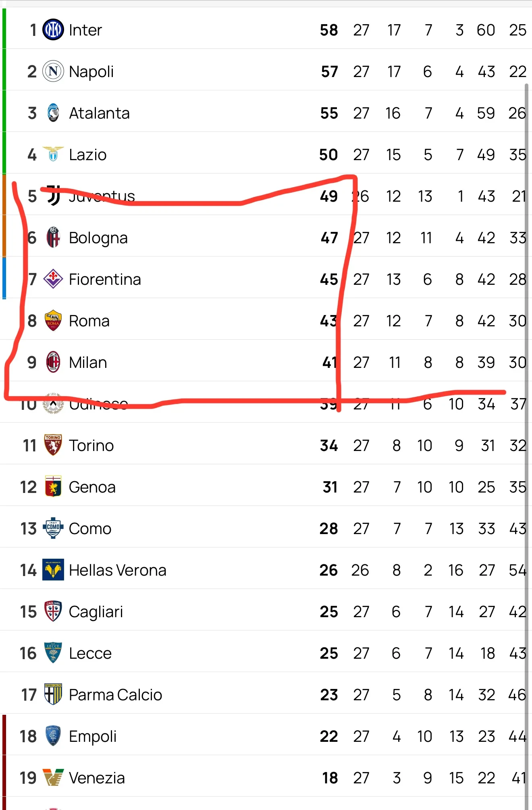Click the Bologna club crest icon
This screenshot has height=810, width=532.
(53, 237)
